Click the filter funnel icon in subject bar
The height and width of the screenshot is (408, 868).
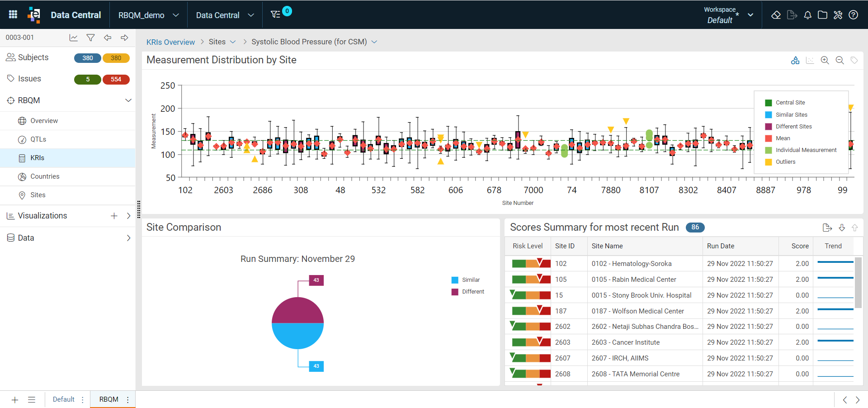point(90,38)
